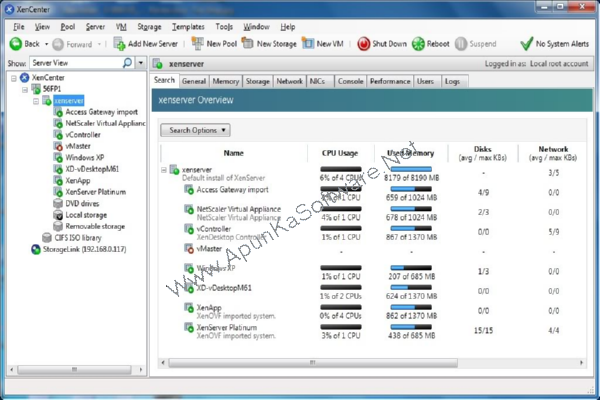The width and height of the screenshot is (600, 400).
Task: Click the Add New Server icon
Action: point(119,44)
